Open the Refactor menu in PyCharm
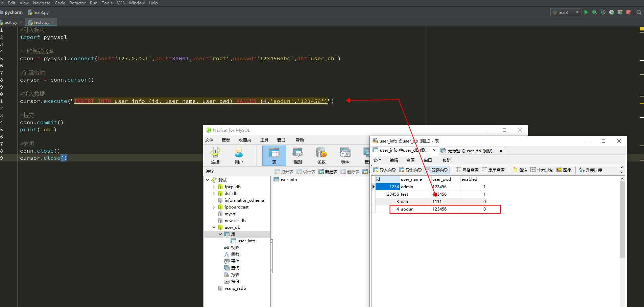The image size is (644, 307). click(77, 3)
